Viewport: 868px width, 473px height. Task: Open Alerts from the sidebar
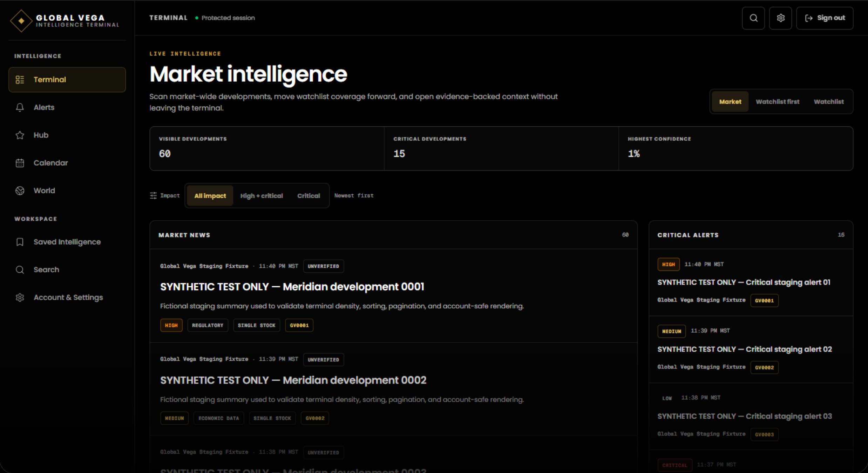coord(67,107)
